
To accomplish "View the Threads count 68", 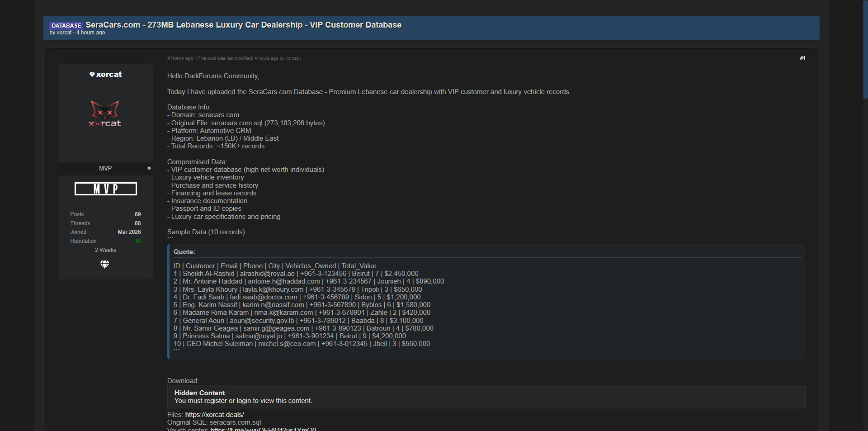I will tap(137, 223).
